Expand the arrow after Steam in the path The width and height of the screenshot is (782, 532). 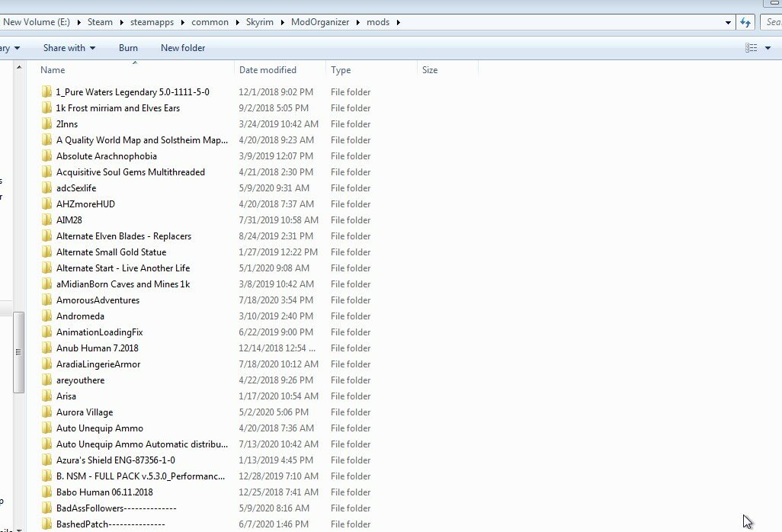[121, 22]
